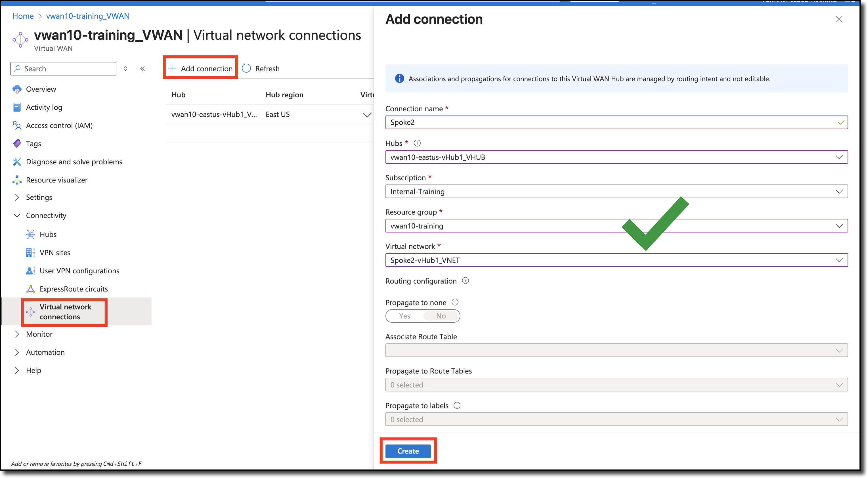Open Diagnose and solve problems
Image resolution: width=868 pixels, height=478 pixels.
coord(74,161)
